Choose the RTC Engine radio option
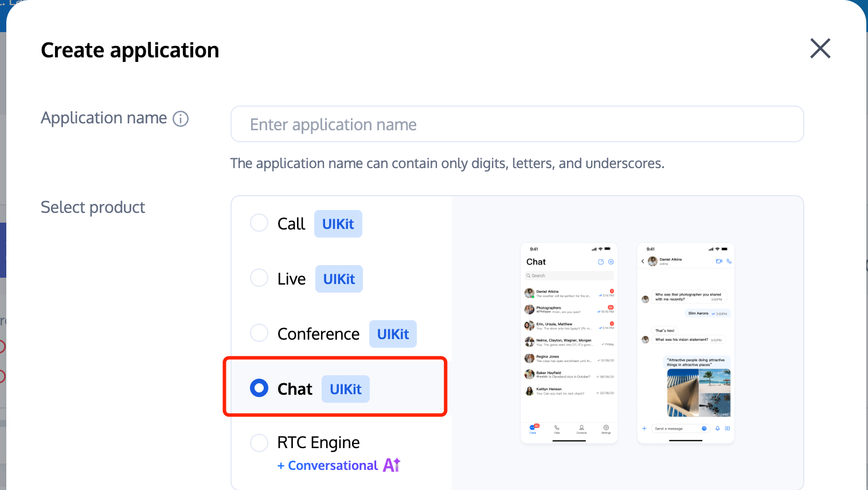The image size is (868, 490). 259,442
